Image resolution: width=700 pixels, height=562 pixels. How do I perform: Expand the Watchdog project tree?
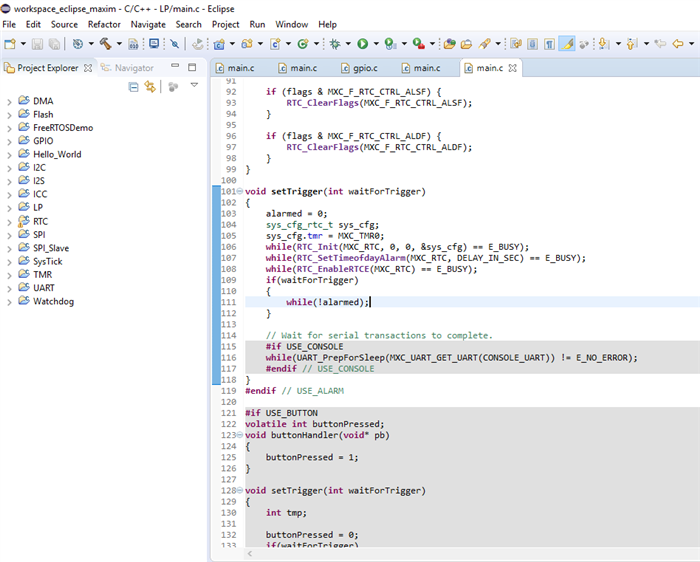tap(9, 301)
